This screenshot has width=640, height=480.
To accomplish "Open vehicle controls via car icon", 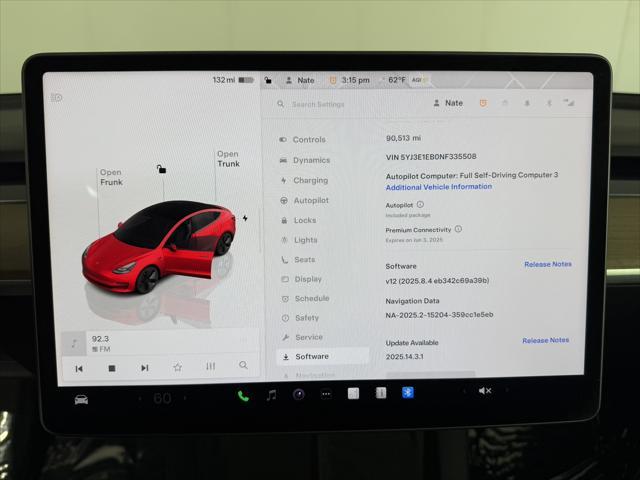I will pos(81,400).
